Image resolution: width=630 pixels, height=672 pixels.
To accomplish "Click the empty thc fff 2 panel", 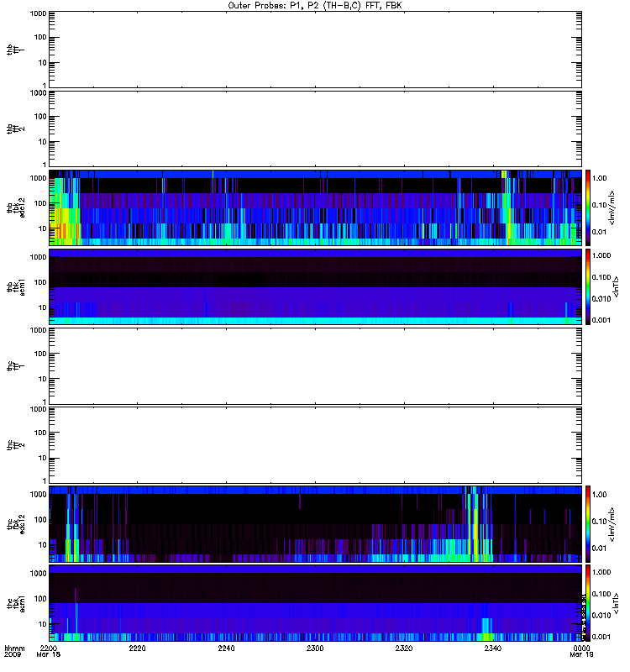I will click(x=315, y=445).
